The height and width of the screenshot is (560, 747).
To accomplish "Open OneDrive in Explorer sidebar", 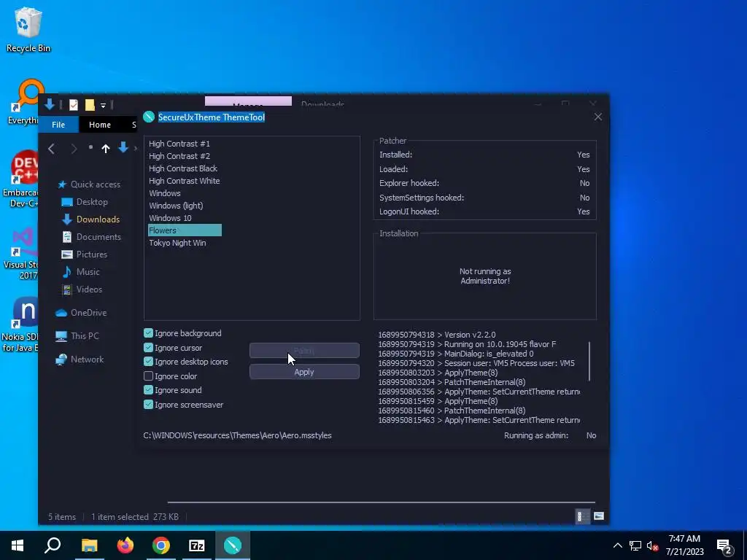I will point(81,312).
